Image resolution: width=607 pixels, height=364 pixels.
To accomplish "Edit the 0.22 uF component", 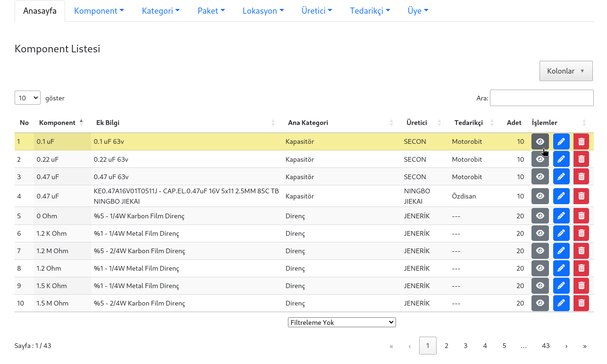I will [561, 159].
